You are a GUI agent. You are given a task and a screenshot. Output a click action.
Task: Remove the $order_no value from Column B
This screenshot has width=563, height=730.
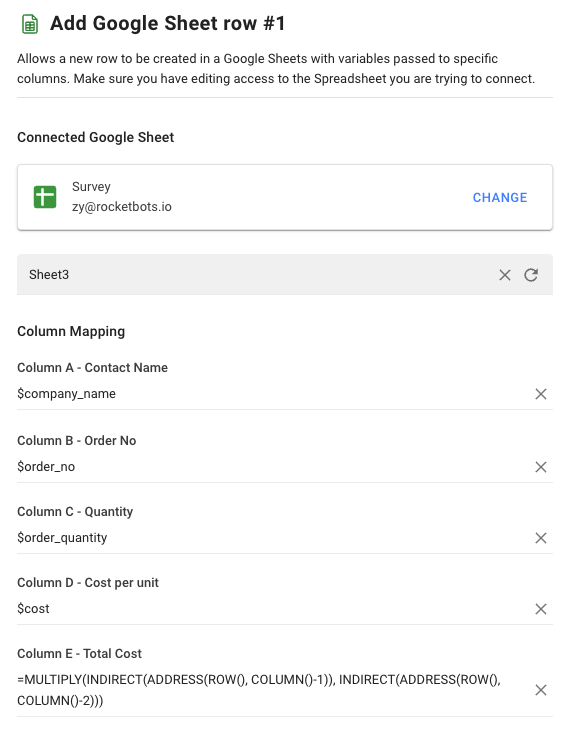coord(541,466)
